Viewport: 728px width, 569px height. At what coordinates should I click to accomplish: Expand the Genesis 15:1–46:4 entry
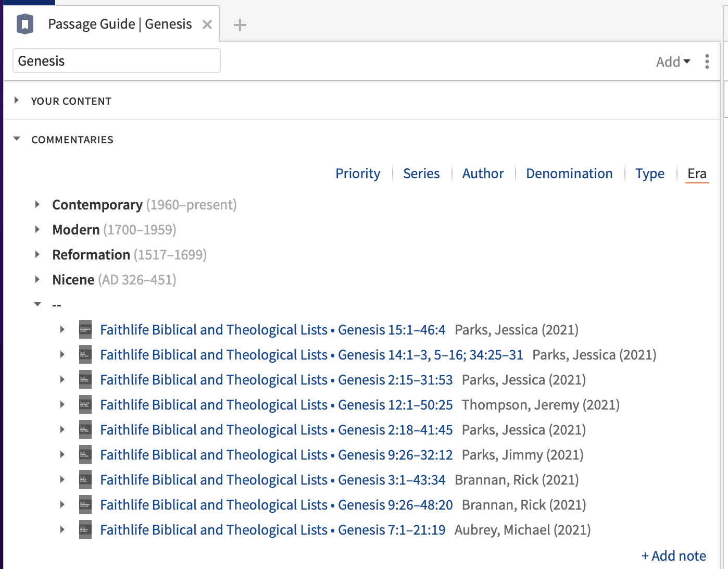click(62, 329)
